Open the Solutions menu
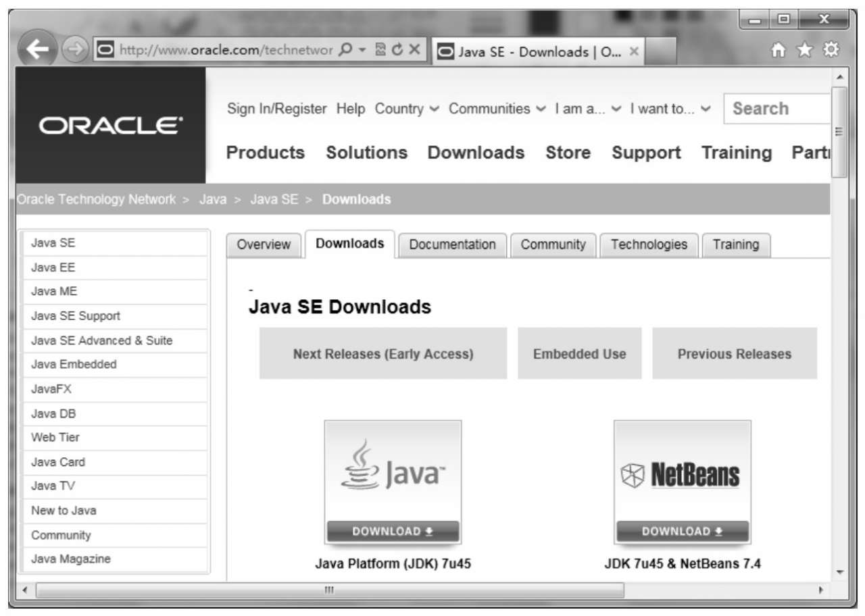This screenshot has height=616, width=865. 367,153
